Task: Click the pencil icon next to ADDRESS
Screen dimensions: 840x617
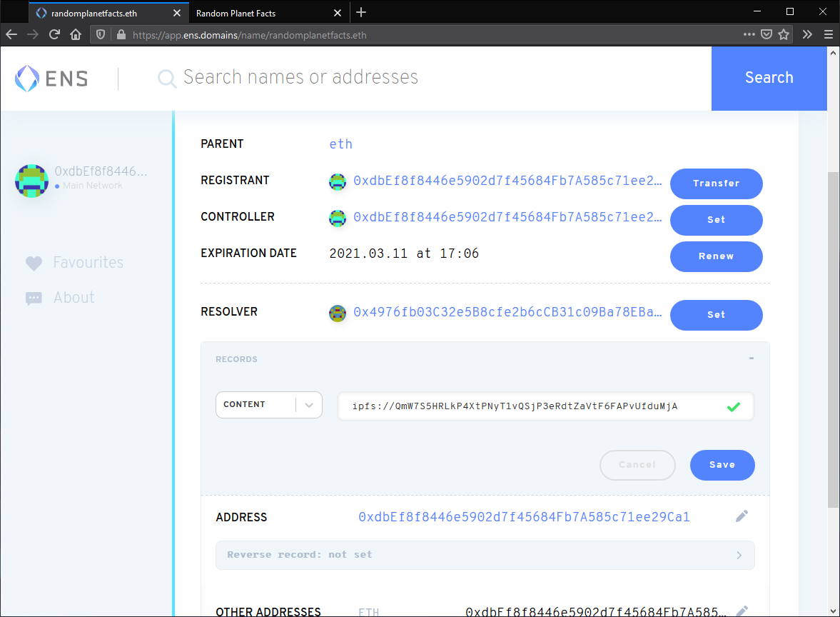Action: (742, 516)
